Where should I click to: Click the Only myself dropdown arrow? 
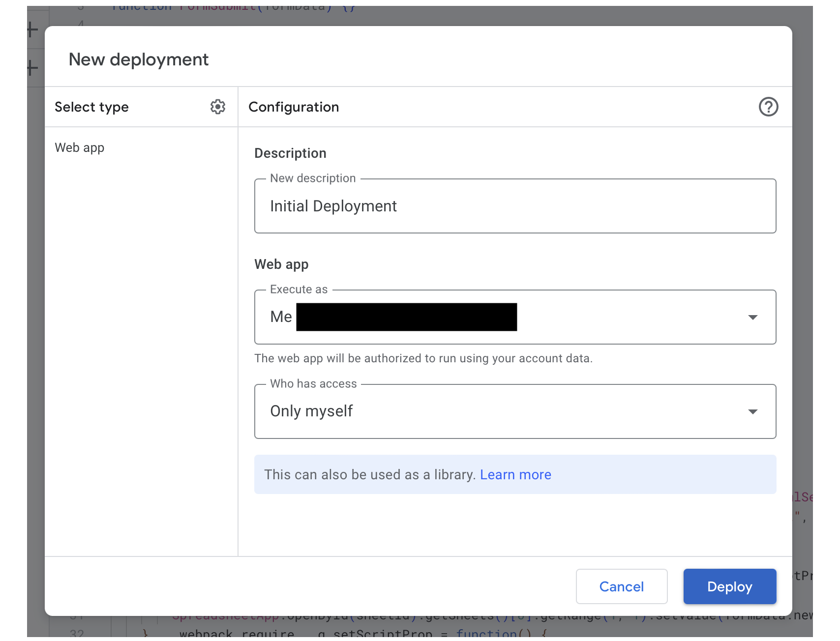[x=752, y=411]
